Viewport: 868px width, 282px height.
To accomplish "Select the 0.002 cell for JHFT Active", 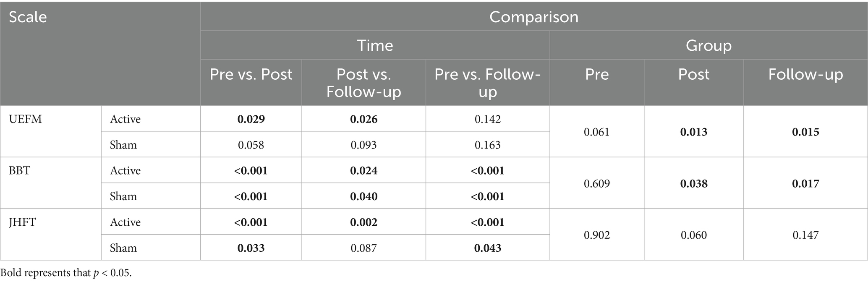I will point(363,222).
